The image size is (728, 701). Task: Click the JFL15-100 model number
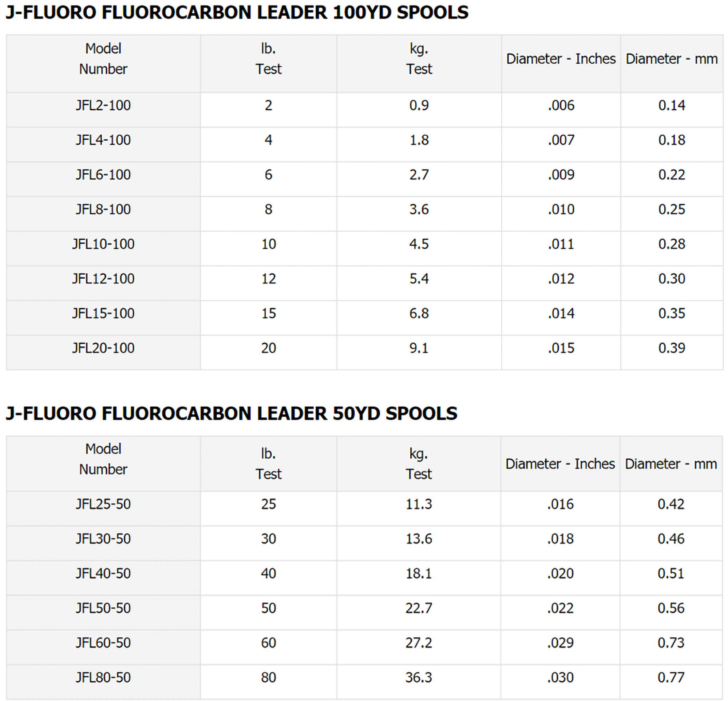click(103, 313)
